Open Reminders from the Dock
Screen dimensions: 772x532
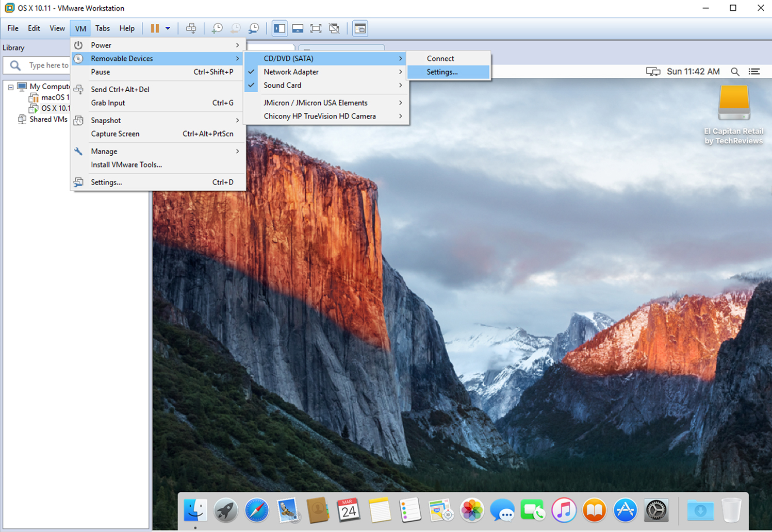410,510
